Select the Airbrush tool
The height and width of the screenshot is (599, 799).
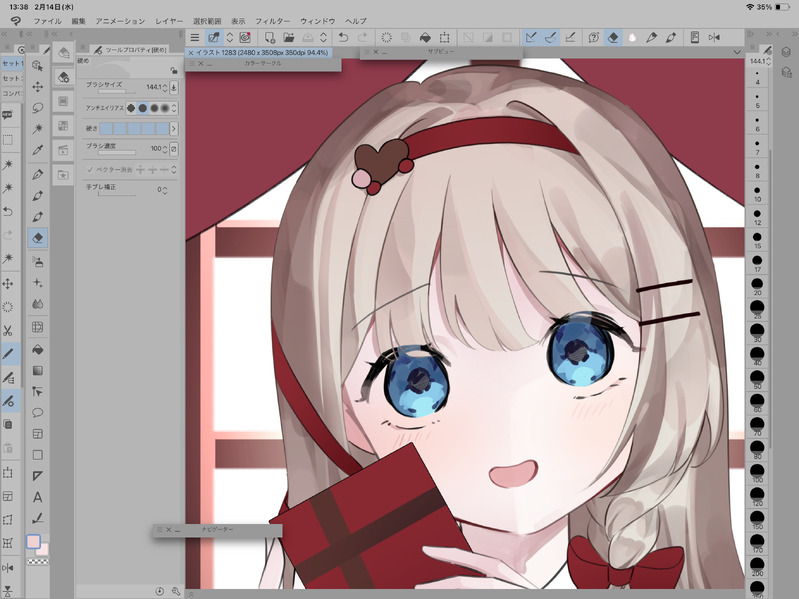tap(38, 262)
